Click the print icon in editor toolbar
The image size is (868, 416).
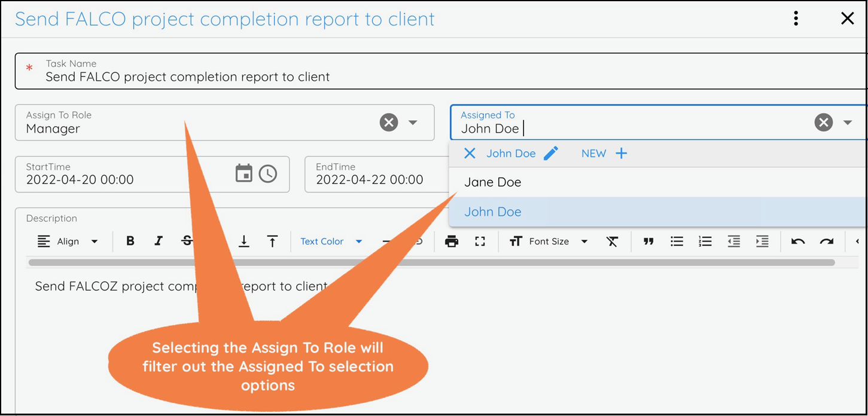coord(452,241)
